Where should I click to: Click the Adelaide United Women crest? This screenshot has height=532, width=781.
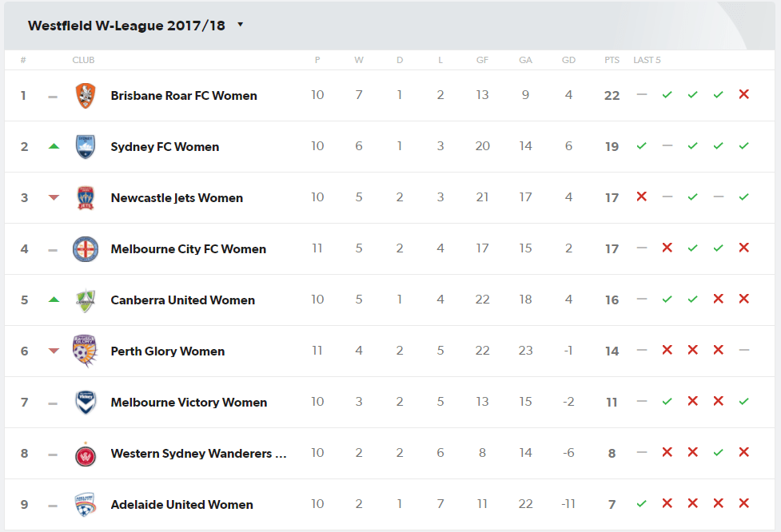86,505
